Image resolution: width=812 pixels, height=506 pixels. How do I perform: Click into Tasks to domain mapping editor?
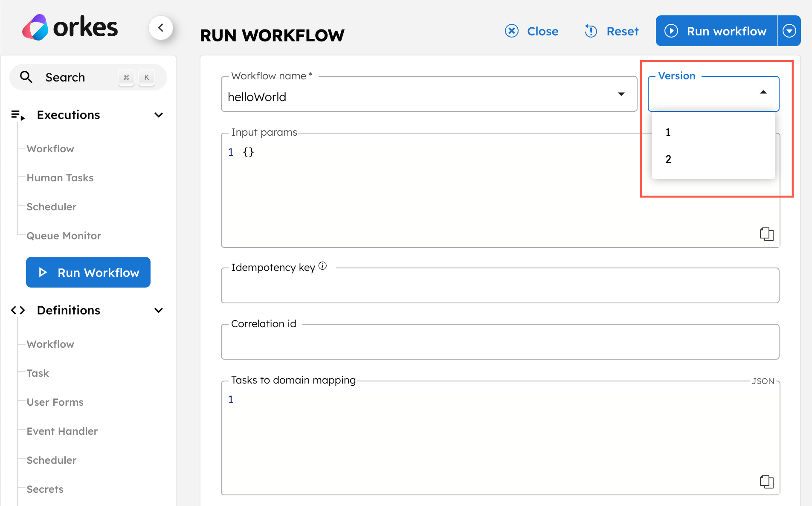500,438
